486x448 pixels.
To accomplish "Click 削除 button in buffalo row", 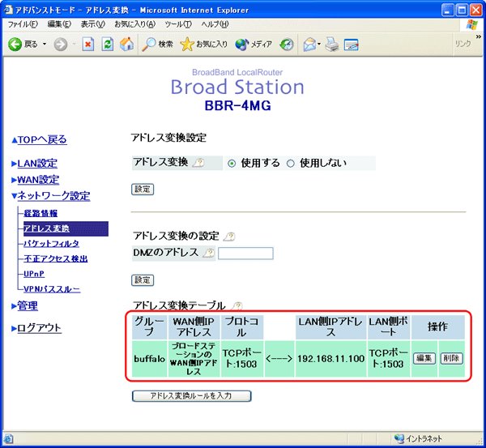I will click(452, 358).
